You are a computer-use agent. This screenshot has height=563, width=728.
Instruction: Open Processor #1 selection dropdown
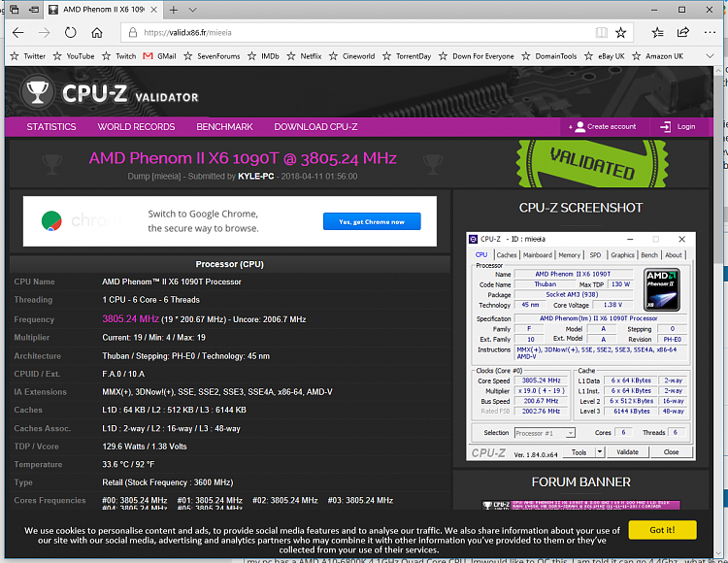pos(545,433)
